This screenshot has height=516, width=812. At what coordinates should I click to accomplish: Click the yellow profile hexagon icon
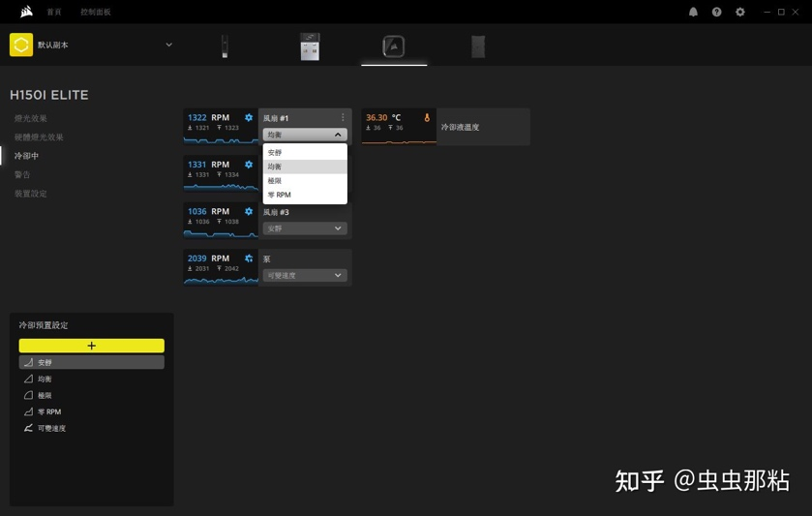tap(21, 46)
